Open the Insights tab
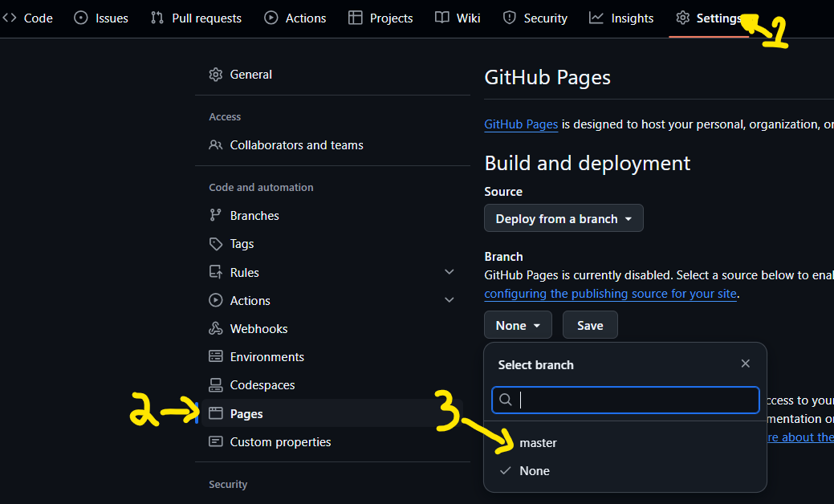The image size is (834, 504). 621,18
